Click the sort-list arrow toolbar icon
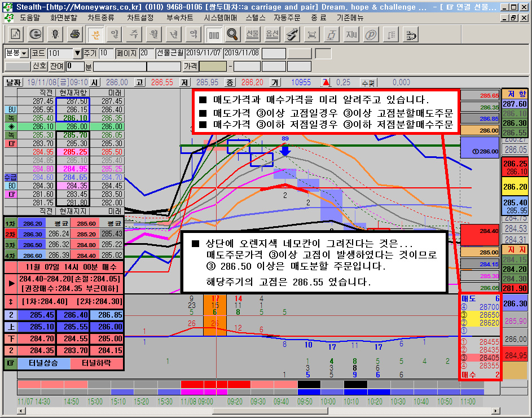532x418 pixels. (x=390, y=34)
